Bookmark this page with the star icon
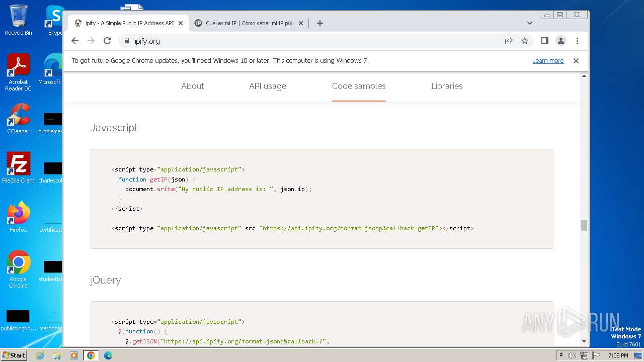The width and height of the screenshot is (644, 362). (525, 41)
